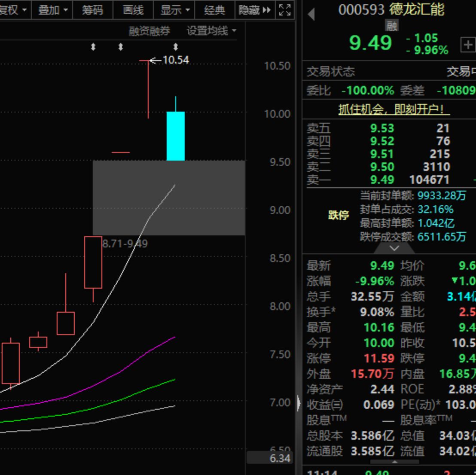Screen dimensions: 476x475
Task: Open the 叠加 overlay dropdown
Action: pyautogui.click(x=52, y=10)
